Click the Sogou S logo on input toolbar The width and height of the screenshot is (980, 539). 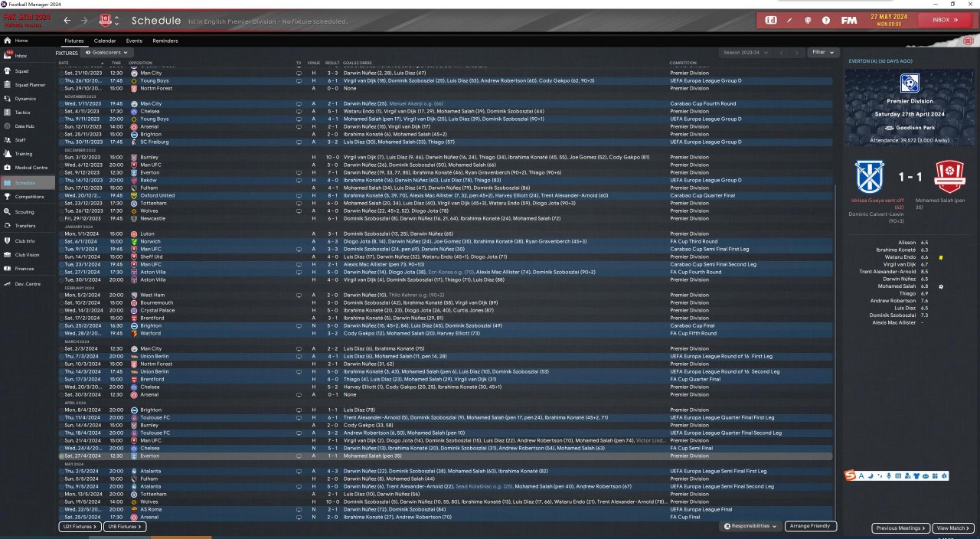tap(851, 476)
